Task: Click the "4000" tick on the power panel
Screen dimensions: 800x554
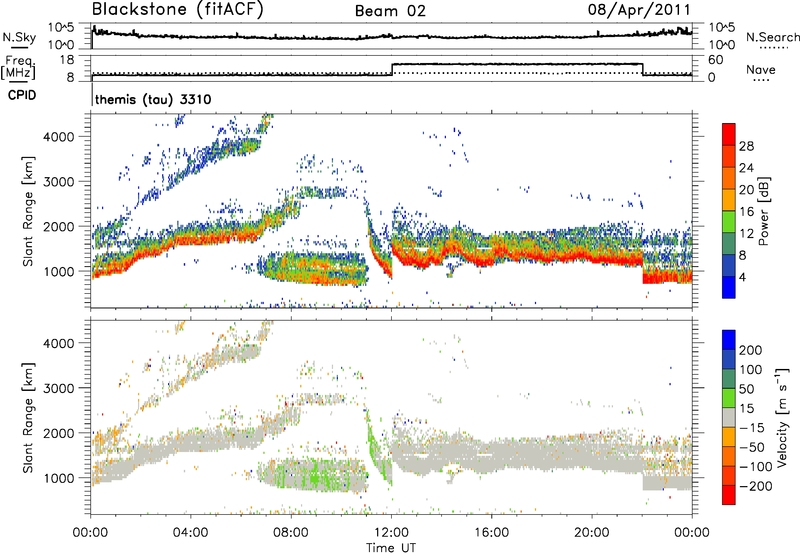Action: pos(59,137)
